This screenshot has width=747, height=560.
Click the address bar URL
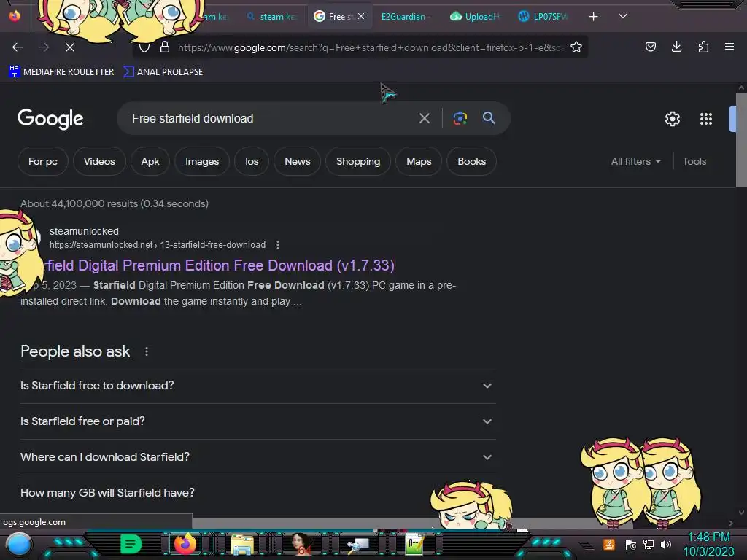point(371,47)
